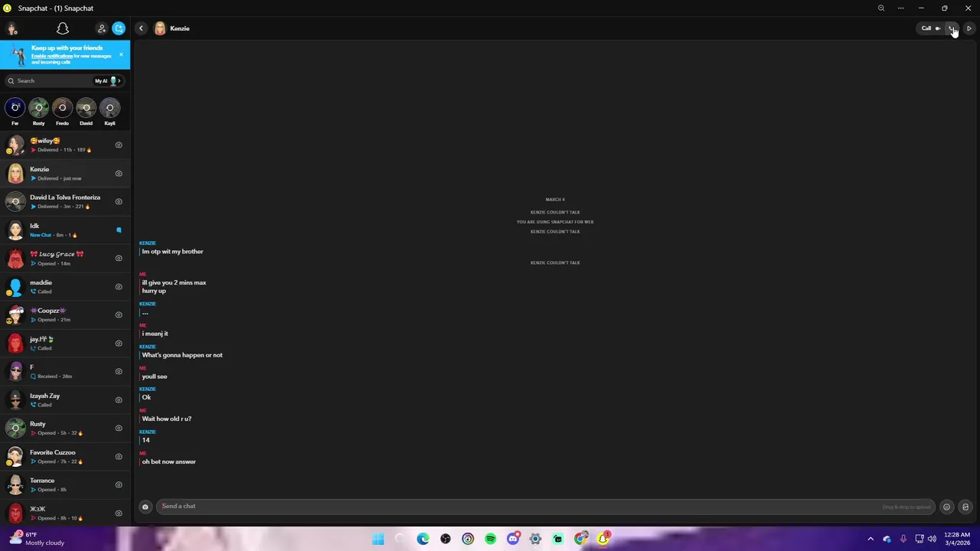Dismiss the notifications banner with the X
980x551 pixels.
121,54
